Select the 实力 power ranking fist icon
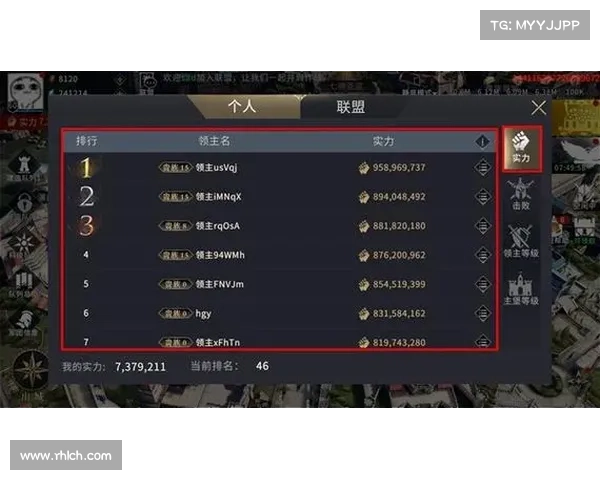Image resolution: width=600 pixels, height=480 pixels. [x=522, y=148]
